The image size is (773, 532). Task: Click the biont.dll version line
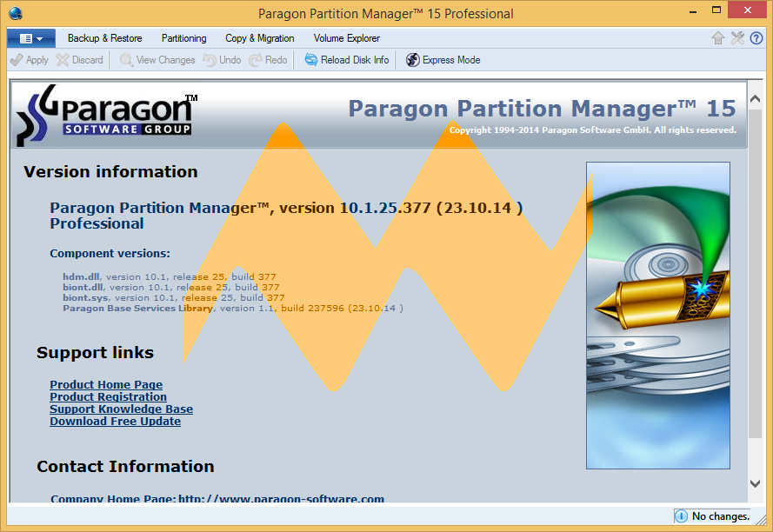pyautogui.click(x=171, y=287)
